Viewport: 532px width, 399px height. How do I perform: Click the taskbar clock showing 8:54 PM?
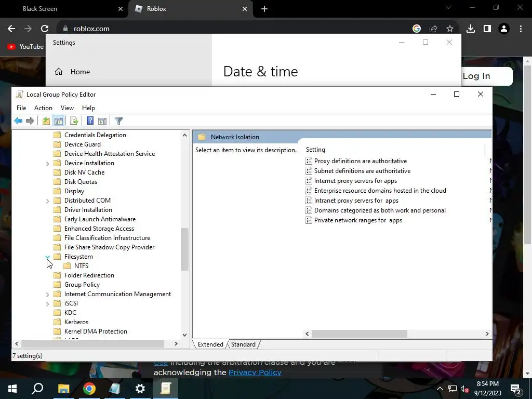[x=487, y=389]
